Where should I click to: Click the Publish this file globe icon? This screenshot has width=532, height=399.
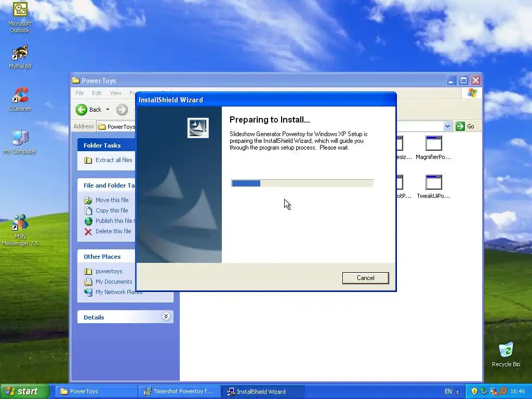(x=88, y=221)
